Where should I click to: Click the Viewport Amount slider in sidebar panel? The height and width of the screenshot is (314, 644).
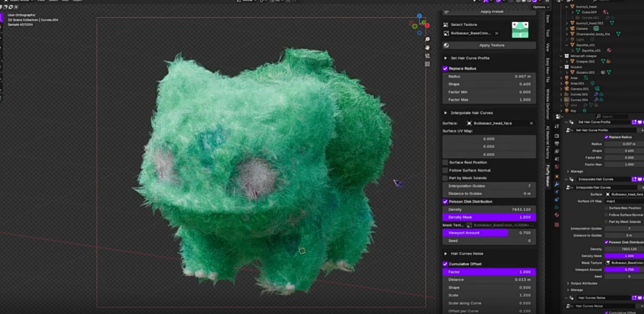click(x=489, y=233)
